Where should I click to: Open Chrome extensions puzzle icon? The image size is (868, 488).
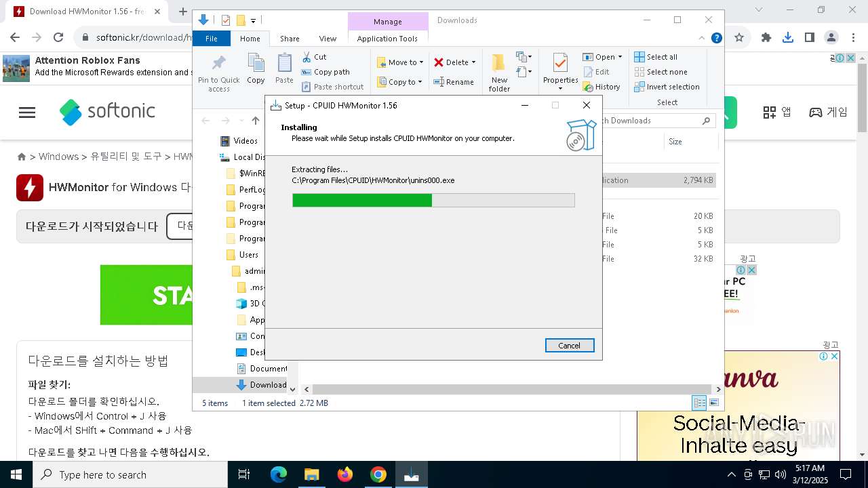766,38
